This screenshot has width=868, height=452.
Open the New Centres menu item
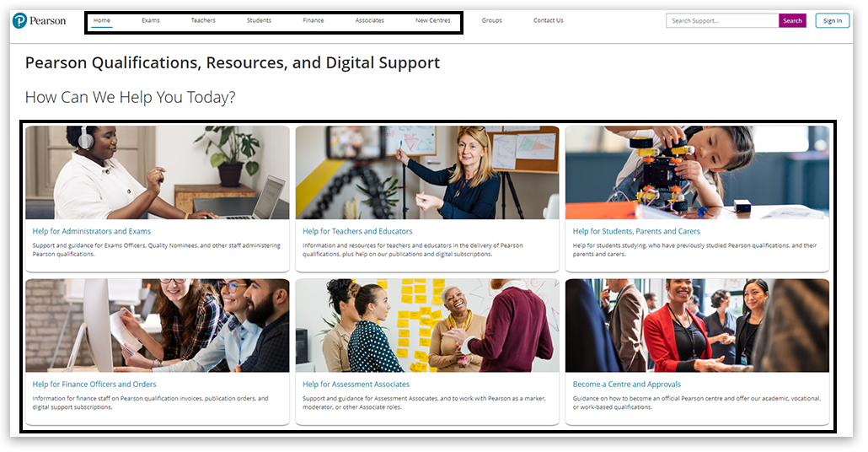[x=433, y=20]
